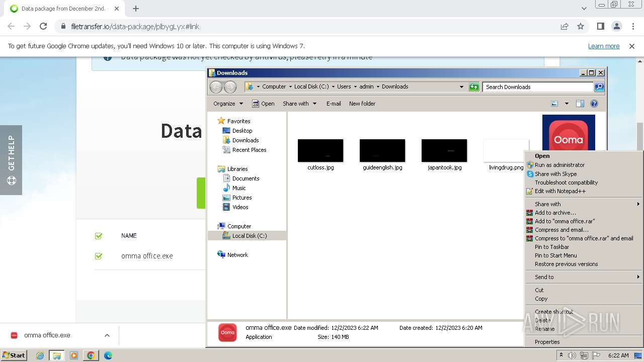Choose Restore previous versions
This screenshot has width=644, height=362.
584,264
